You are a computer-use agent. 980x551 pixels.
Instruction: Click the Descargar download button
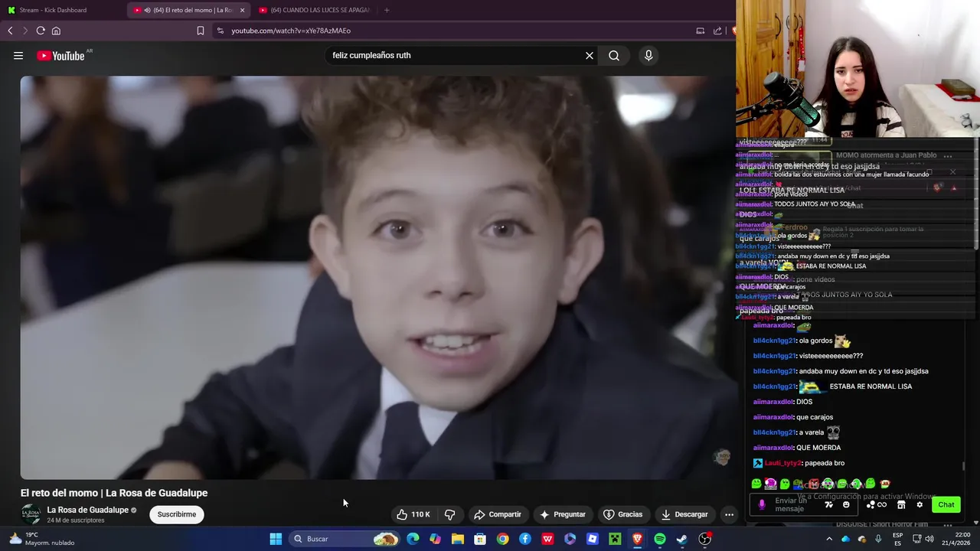coord(684,514)
